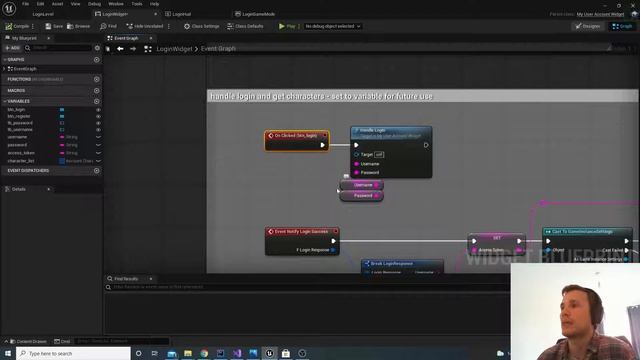
Task: Click the Find Results search field
Action: pyautogui.click(x=306, y=287)
